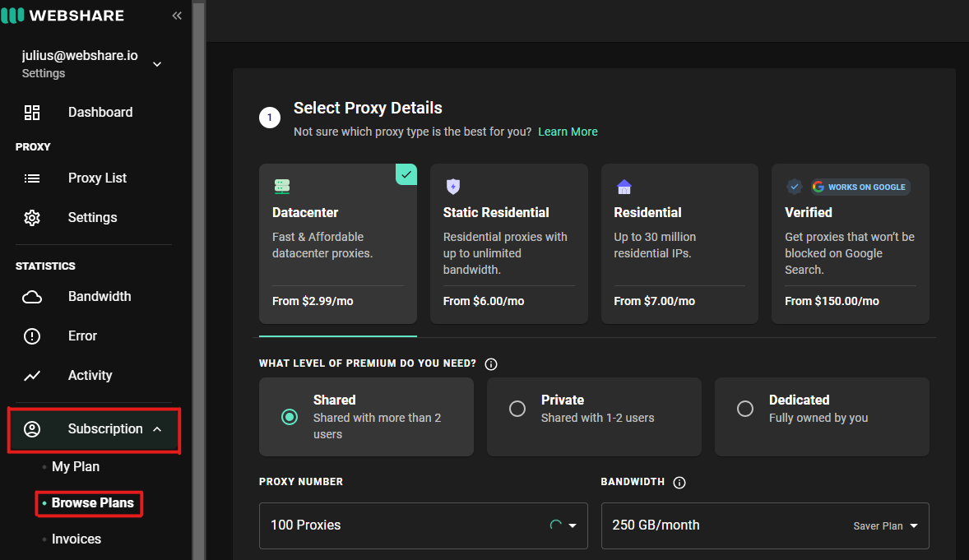Click the selected checkmark on Datacenter card
Image resolution: width=969 pixels, height=560 pixels.
click(x=406, y=174)
